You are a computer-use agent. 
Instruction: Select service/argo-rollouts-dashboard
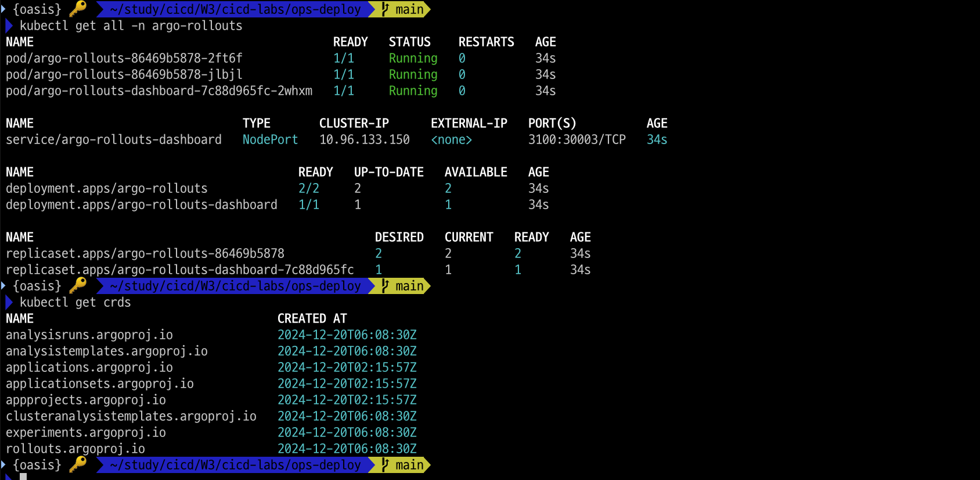(114, 139)
